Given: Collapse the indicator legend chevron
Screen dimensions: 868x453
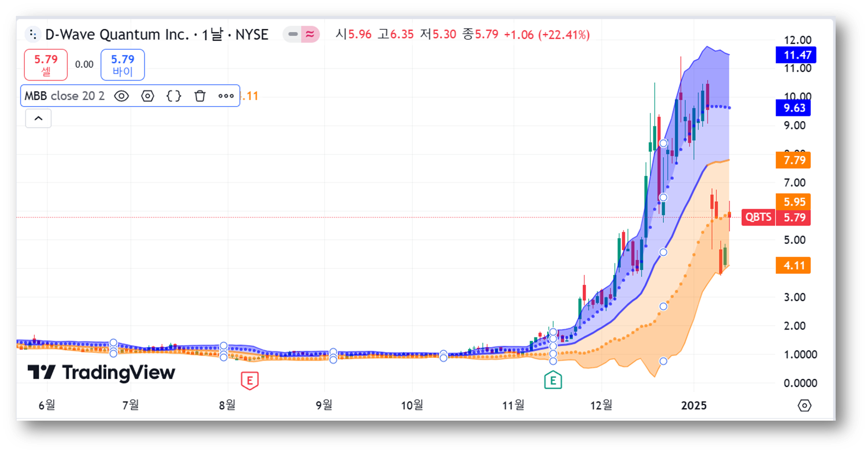Looking at the screenshot, I should [x=38, y=118].
